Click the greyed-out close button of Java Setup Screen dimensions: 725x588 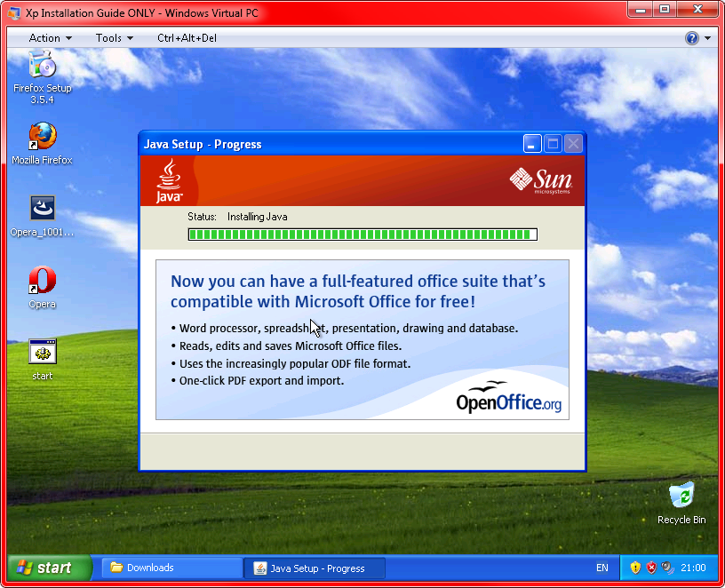[x=573, y=144]
